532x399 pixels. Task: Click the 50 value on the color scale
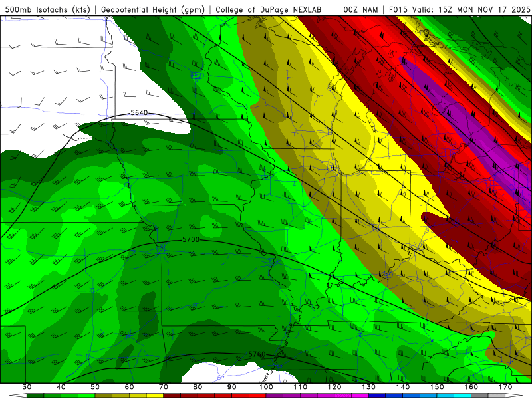tap(95, 387)
